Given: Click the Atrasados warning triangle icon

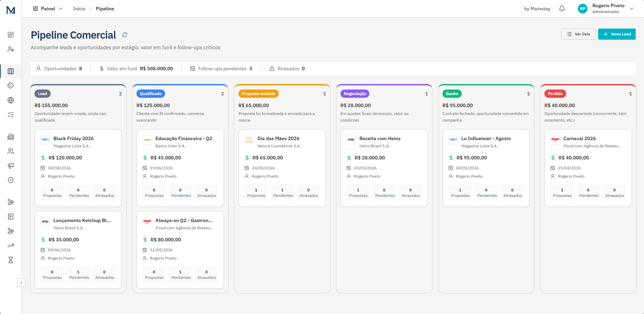Looking at the screenshot, I should point(272,69).
